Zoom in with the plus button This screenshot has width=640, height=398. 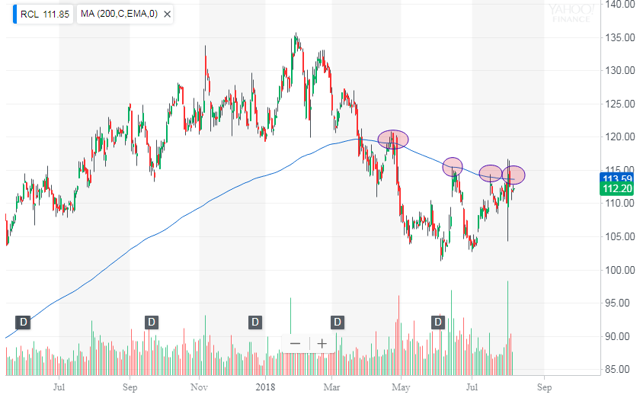[322, 344]
